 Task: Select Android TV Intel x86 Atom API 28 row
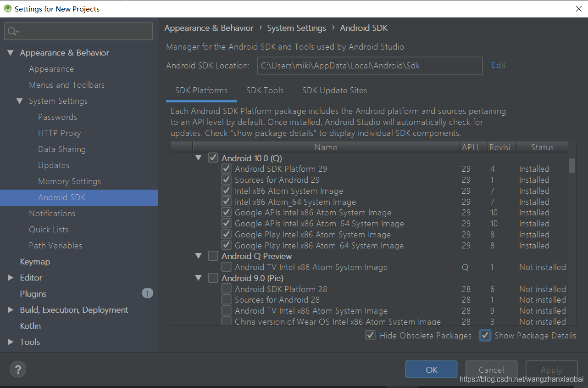370,311
